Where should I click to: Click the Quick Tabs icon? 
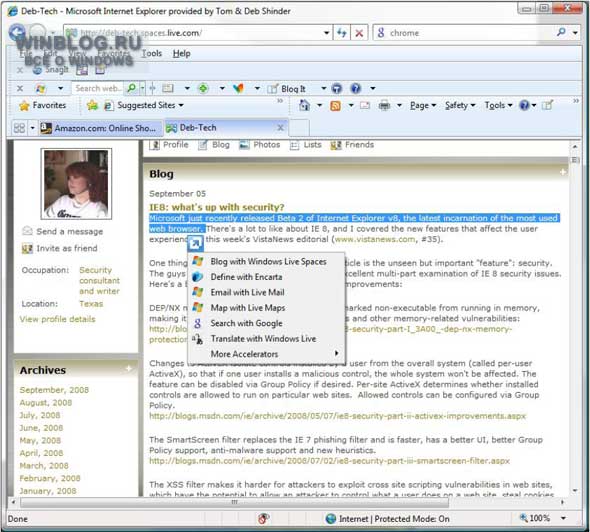click(x=19, y=128)
